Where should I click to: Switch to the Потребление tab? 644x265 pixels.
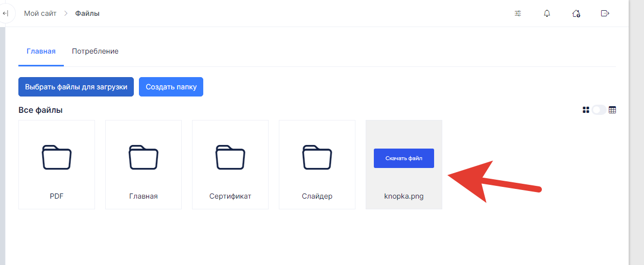95,52
